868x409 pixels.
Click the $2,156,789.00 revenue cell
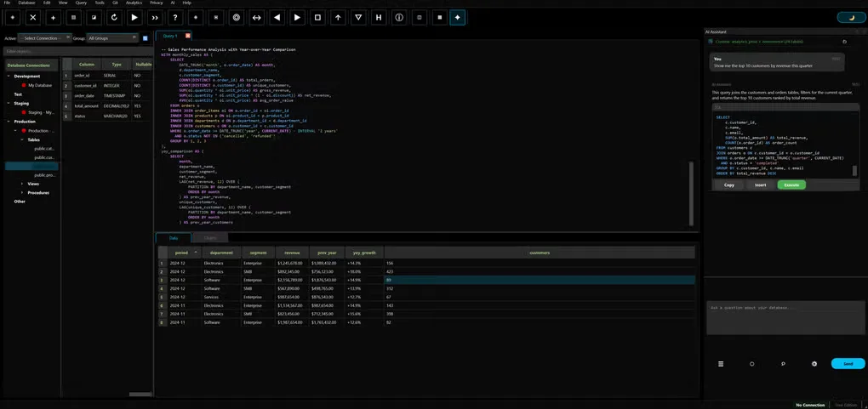(x=292, y=280)
